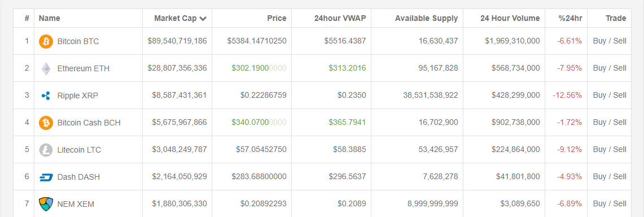Viewport: 644px width, 217px height.
Task: Click the Litecoin LTC grey coin icon
Action: tap(46, 150)
